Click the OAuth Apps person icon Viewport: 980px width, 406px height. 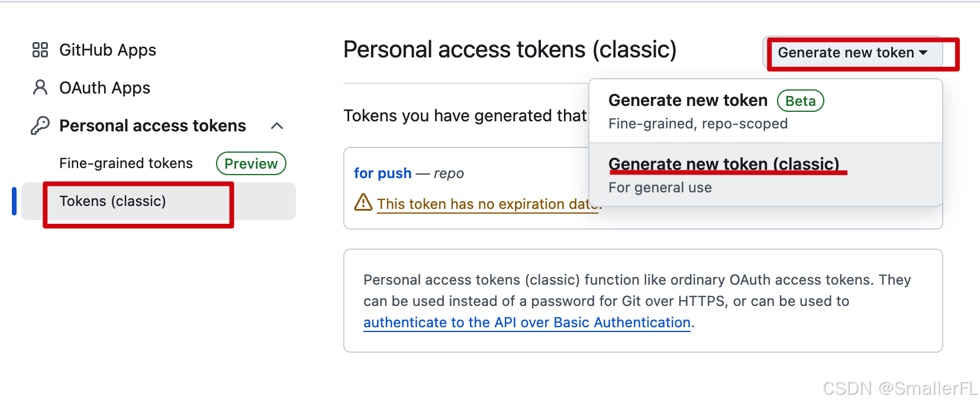pyautogui.click(x=40, y=88)
